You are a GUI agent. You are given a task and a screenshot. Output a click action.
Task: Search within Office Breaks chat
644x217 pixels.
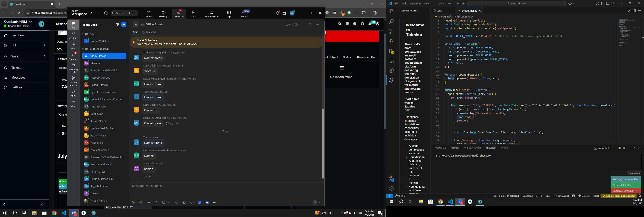pyautogui.click(x=310, y=25)
